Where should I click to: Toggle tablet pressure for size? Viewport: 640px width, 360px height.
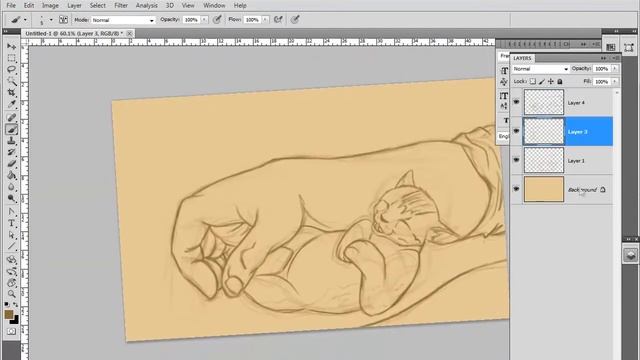pos(295,20)
